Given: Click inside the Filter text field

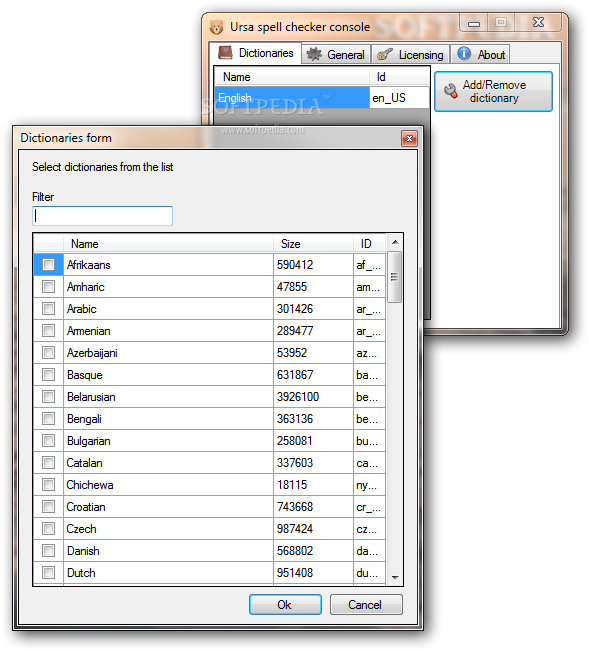Looking at the screenshot, I should (103, 216).
